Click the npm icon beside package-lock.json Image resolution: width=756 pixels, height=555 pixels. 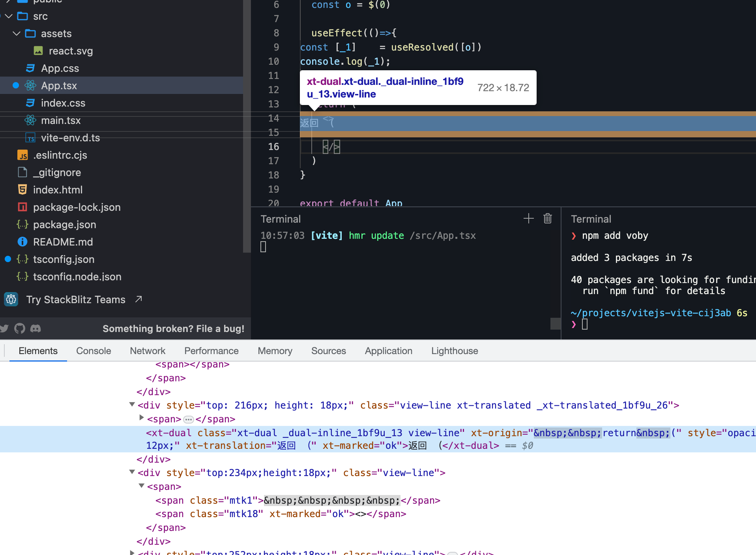[22, 207]
